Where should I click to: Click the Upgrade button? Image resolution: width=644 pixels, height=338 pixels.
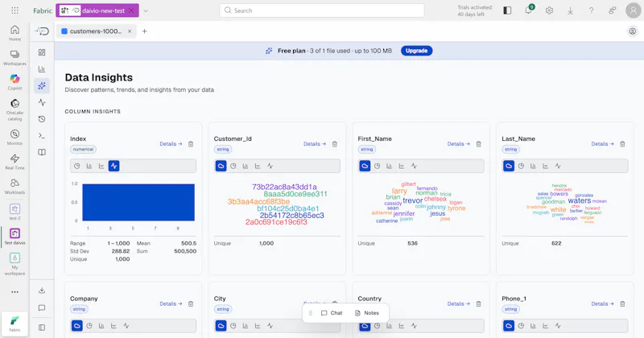pos(416,51)
